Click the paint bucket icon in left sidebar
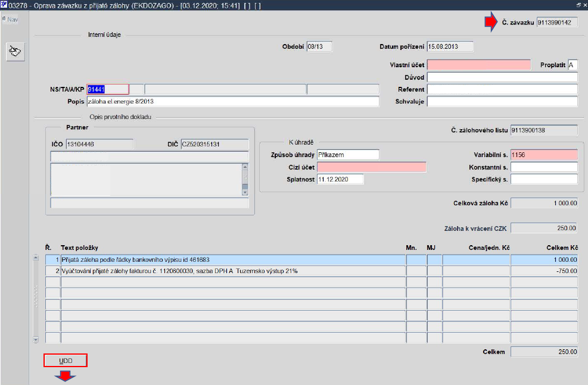Screen dimensions: 588x385 (14, 52)
